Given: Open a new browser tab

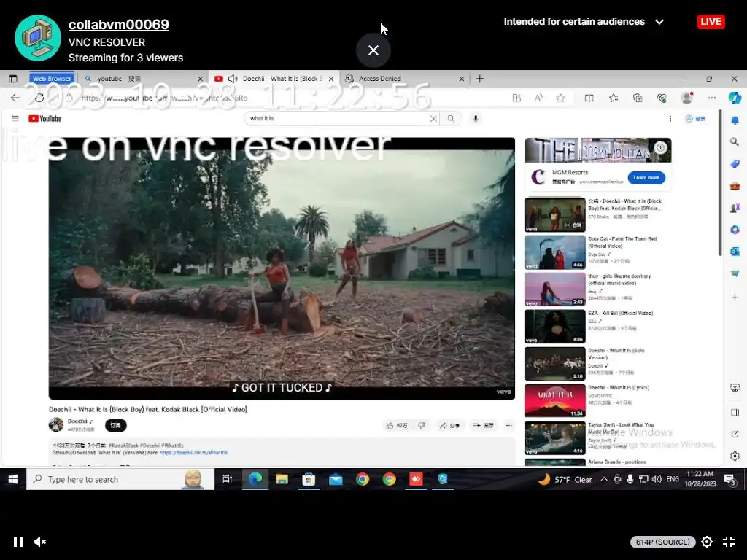Looking at the screenshot, I should pos(480,79).
